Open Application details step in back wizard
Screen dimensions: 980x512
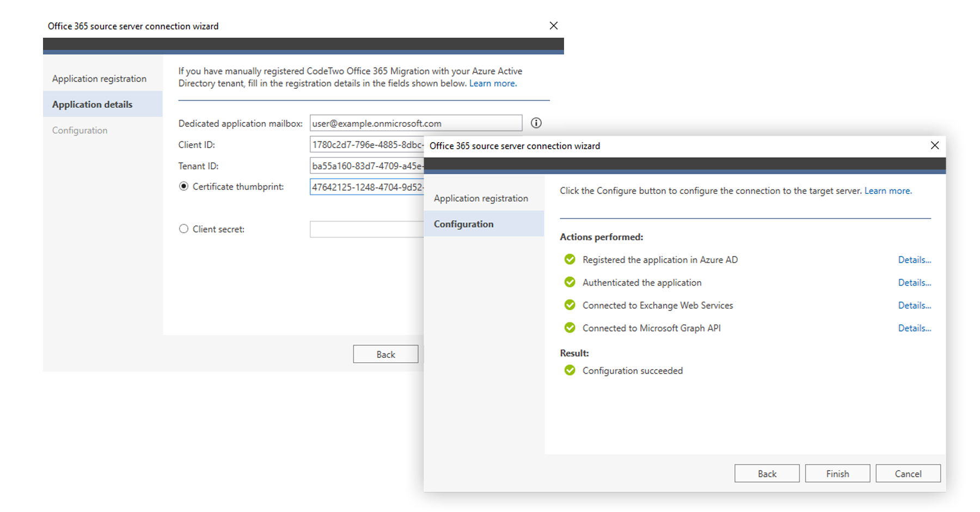(103, 104)
